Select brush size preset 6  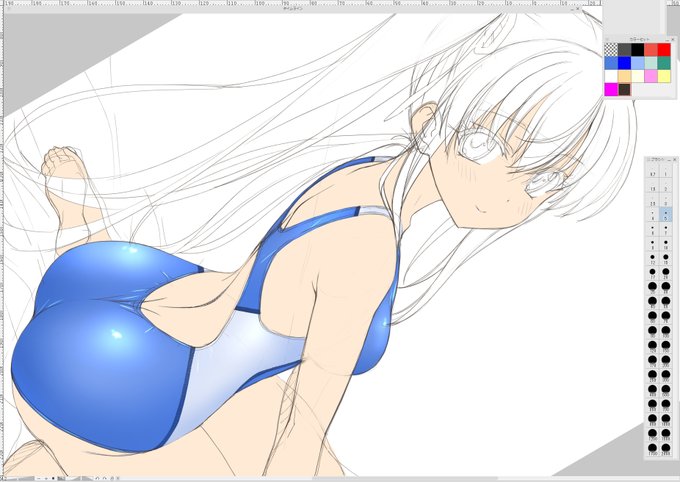652,229
